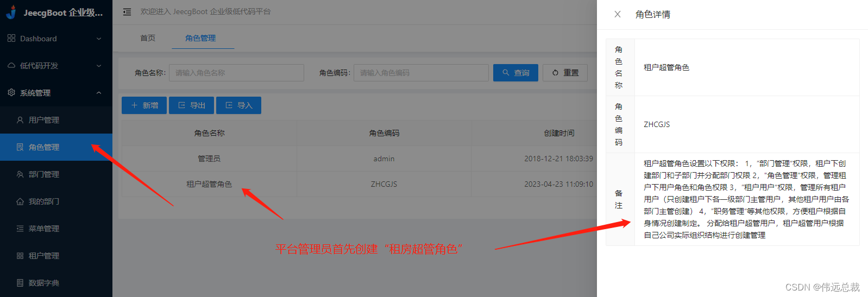Open 租户管理 in the sidebar
The height and width of the screenshot is (297, 868).
pyautogui.click(x=56, y=256)
